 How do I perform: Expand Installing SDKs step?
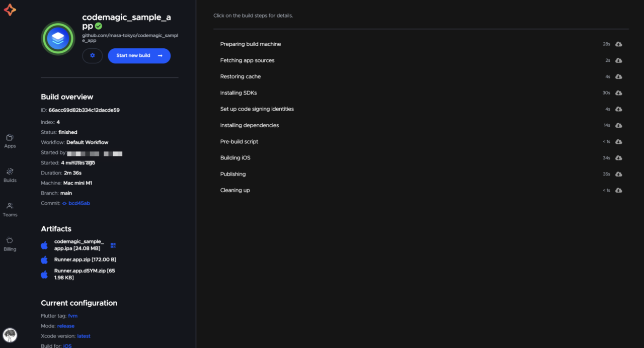click(421, 93)
